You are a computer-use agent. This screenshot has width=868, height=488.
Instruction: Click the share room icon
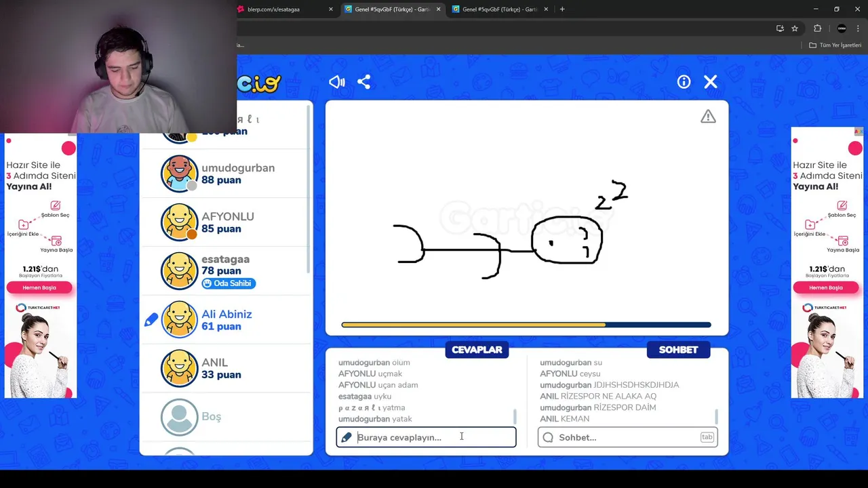pos(364,82)
